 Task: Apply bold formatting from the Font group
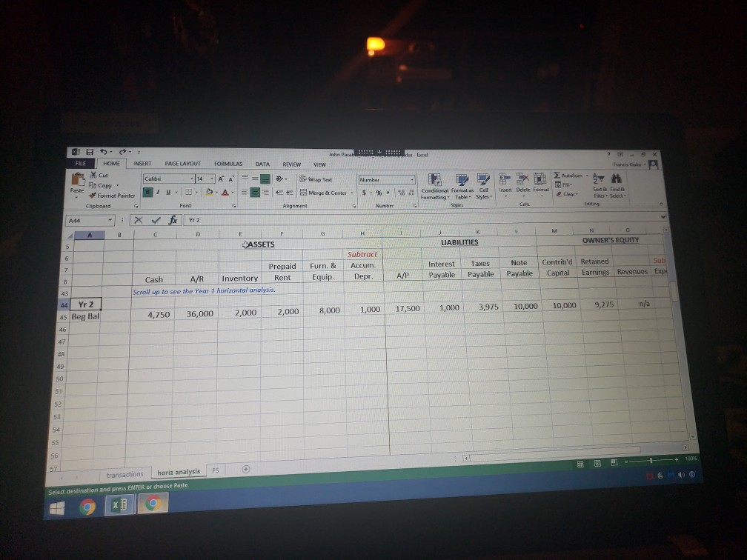[148, 191]
